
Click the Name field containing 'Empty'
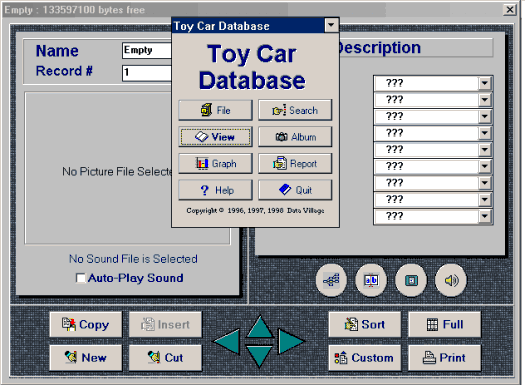147,50
